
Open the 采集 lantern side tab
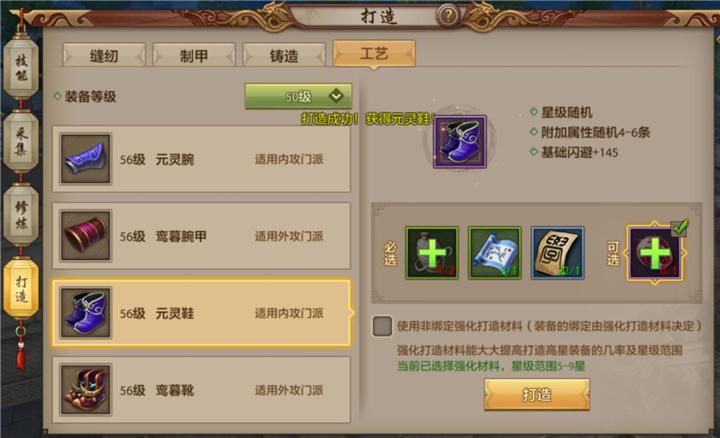click(21, 141)
